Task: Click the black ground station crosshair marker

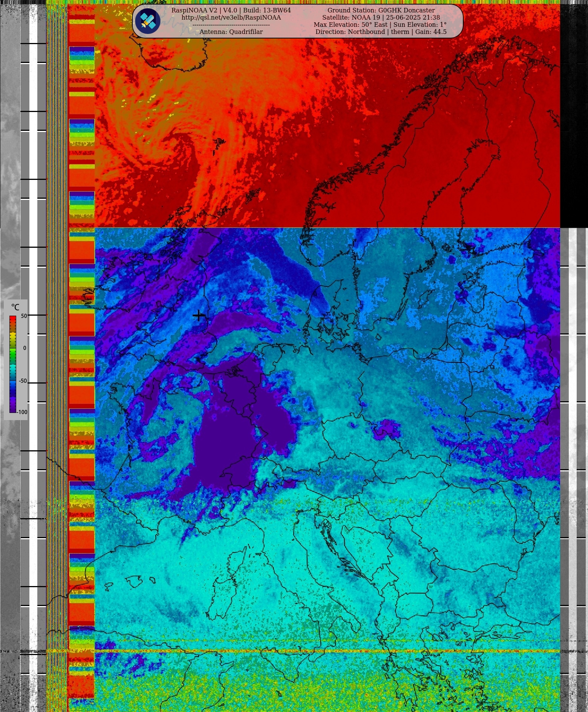Action: coord(198,315)
